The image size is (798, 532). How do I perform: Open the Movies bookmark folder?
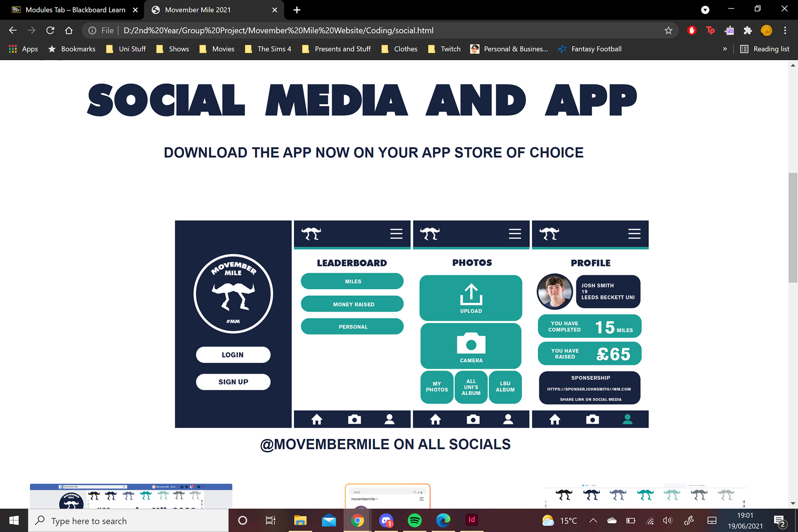pos(217,49)
